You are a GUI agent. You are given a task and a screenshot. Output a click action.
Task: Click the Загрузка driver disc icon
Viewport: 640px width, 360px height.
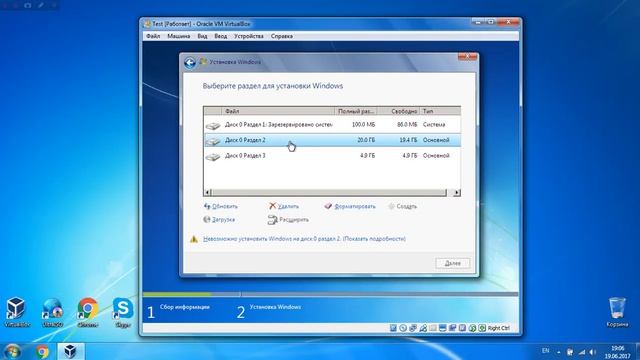207,219
